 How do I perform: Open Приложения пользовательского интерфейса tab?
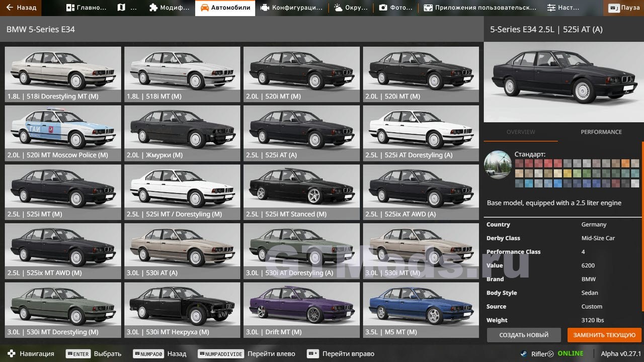(480, 8)
